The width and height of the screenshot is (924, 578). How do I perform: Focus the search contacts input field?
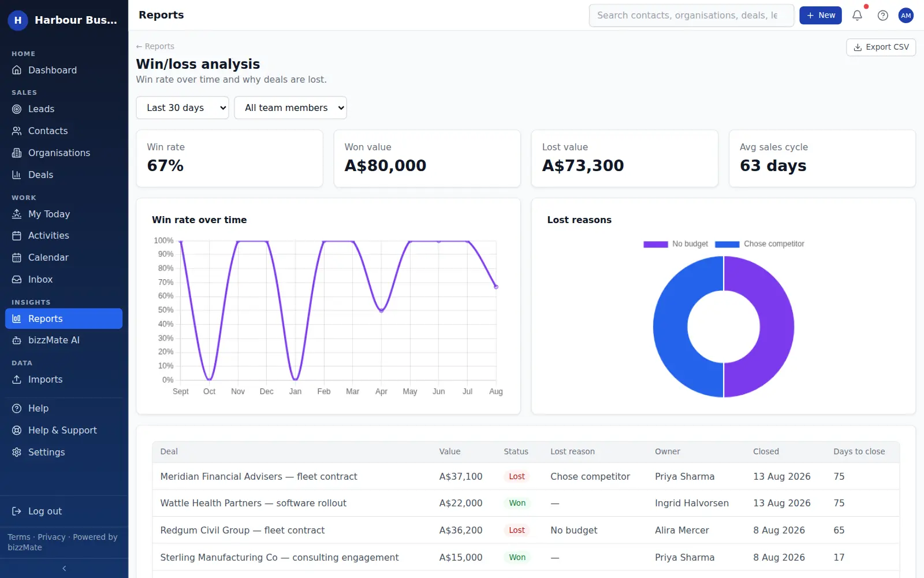tap(691, 16)
